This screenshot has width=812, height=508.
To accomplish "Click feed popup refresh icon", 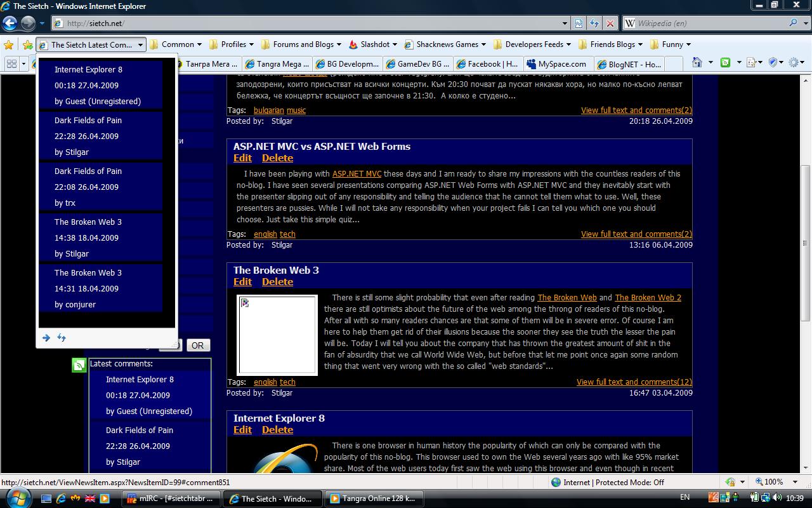I will [x=62, y=338].
